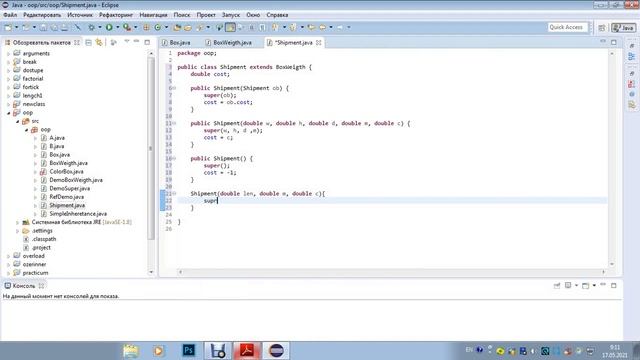640x360 pixels.
Task: Open the Справка menu
Action: (277, 15)
